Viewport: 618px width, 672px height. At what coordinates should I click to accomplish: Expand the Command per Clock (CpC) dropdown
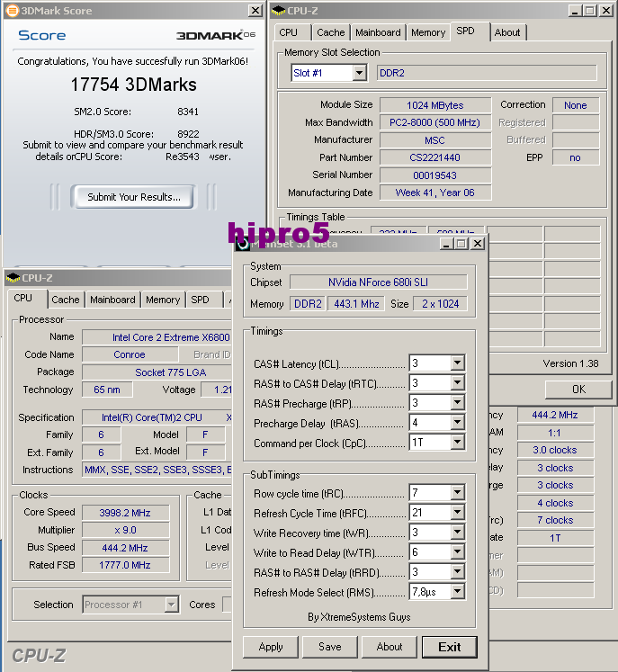(x=457, y=443)
